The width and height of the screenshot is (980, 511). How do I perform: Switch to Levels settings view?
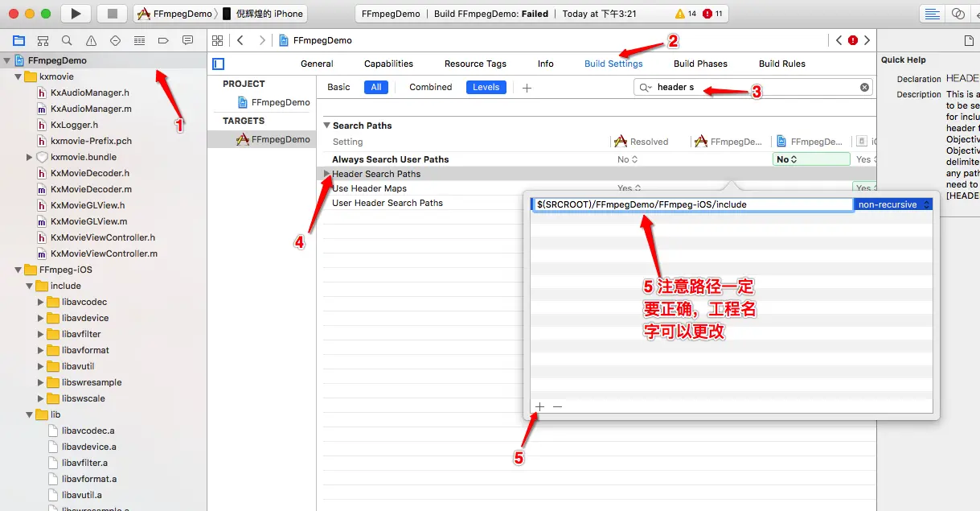pos(486,87)
